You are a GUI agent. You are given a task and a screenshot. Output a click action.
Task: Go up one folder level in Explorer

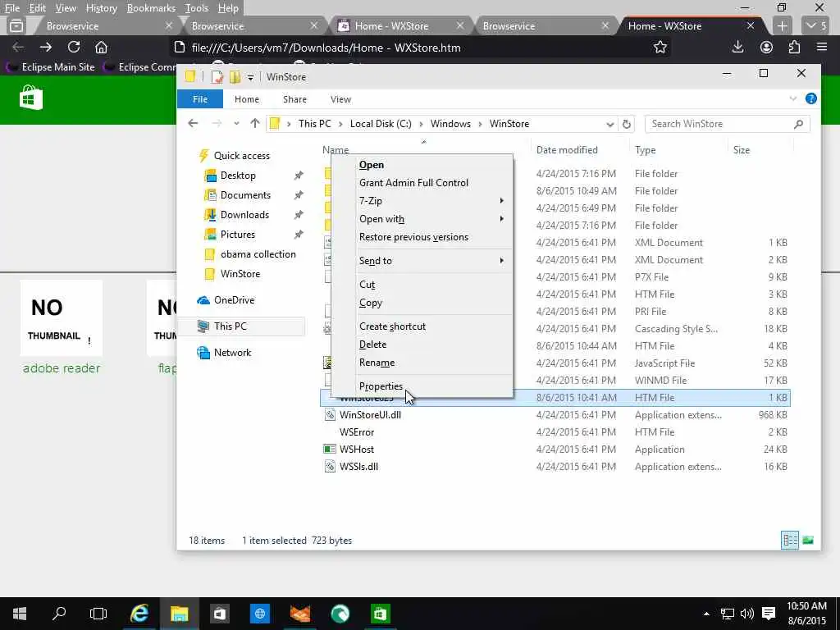[x=255, y=124]
